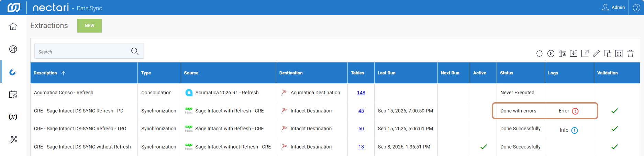Open the magic wand tool in sidebar
This screenshot has height=156, width=644.
[13, 139]
